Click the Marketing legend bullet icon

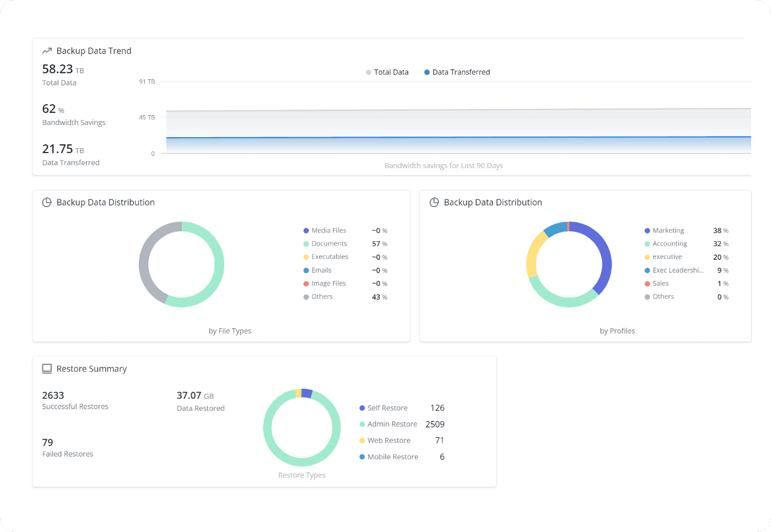(647, 230)
